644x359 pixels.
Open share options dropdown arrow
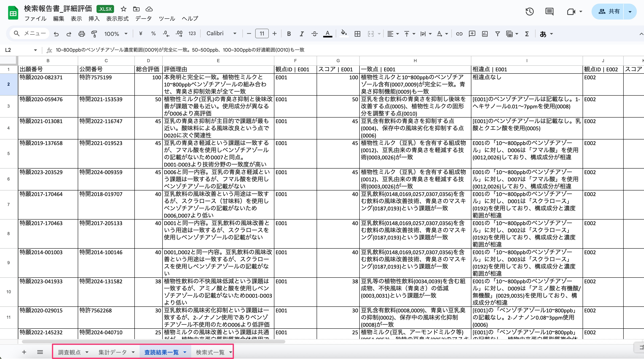pos(630,12)
